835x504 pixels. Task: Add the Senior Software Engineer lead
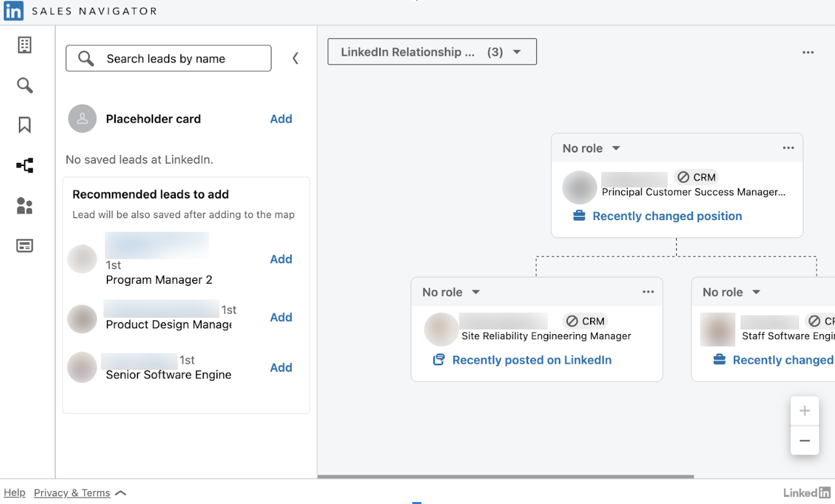pos(281,367)
